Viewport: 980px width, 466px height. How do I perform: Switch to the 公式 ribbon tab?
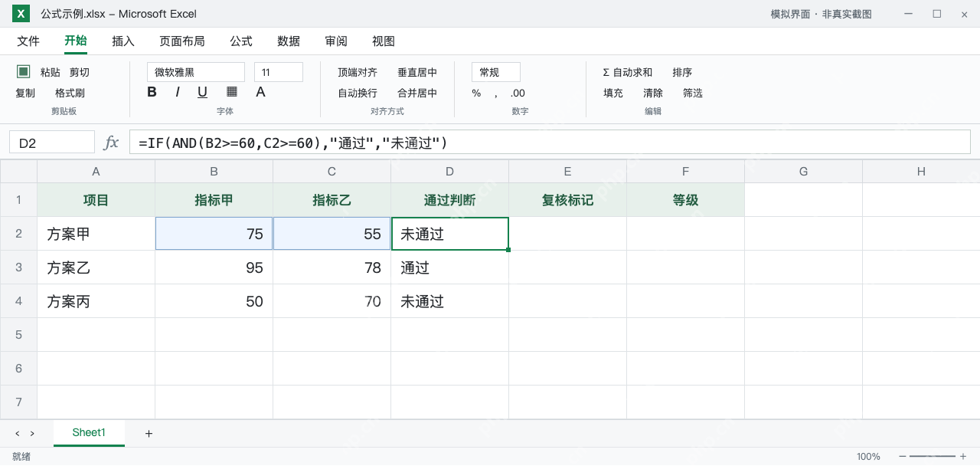(x=241, y=41)
